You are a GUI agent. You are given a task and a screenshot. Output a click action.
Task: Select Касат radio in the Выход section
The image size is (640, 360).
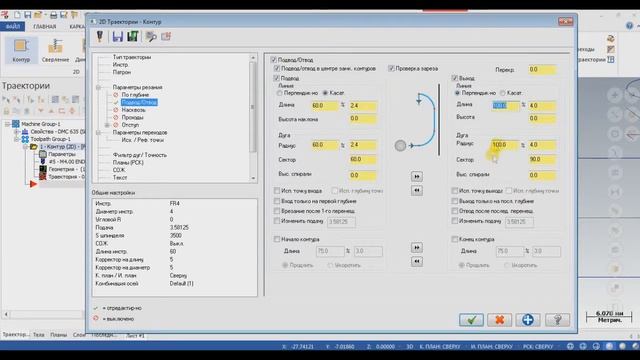point(502,93)
